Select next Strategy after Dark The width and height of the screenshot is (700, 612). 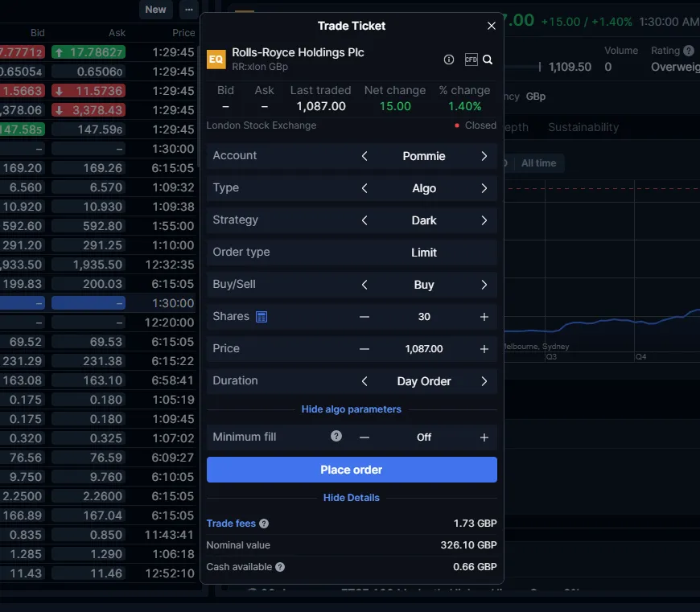(x=484, y=220)
